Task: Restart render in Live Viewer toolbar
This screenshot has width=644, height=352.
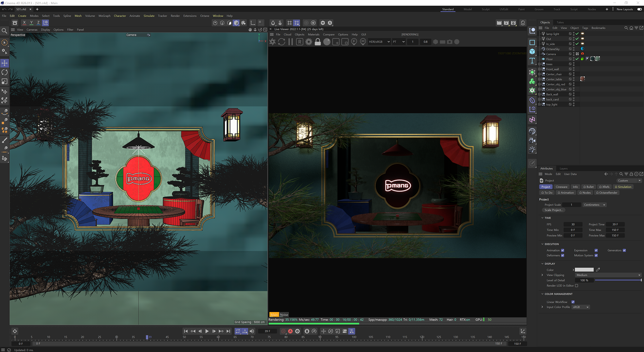Action: coord(282,42)
